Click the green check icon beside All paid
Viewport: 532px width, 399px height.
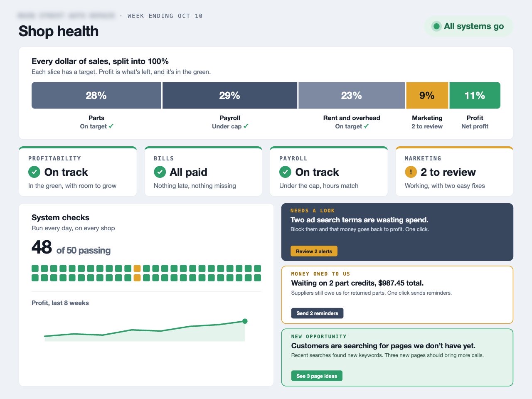pyautogui.click(x=160, y=172)
